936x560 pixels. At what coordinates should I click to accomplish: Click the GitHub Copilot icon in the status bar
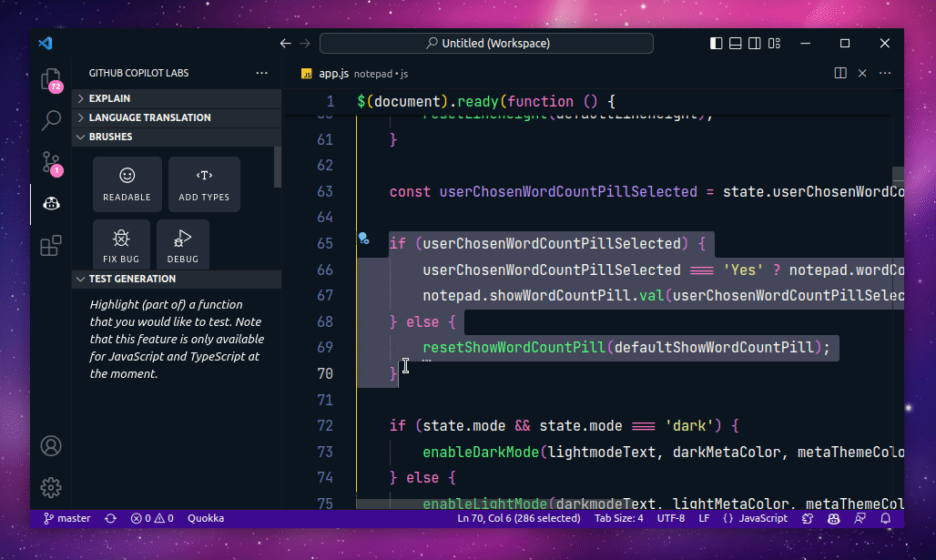point(833,517)
